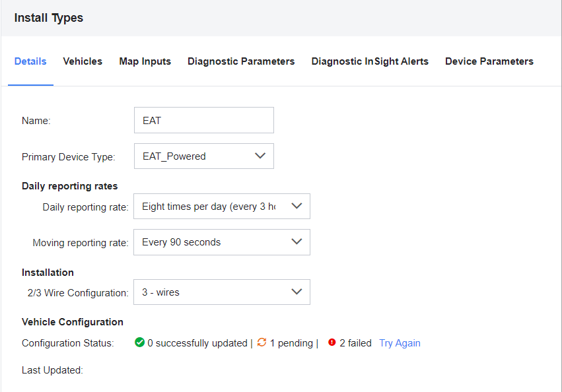Open the Primary Device Type selector

click(x=203, y=156)
